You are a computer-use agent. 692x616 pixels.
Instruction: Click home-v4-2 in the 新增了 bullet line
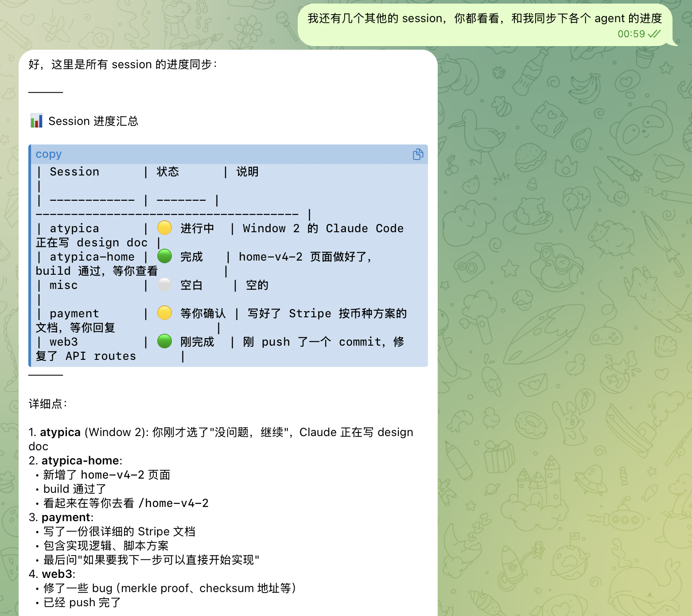[113, 475]
